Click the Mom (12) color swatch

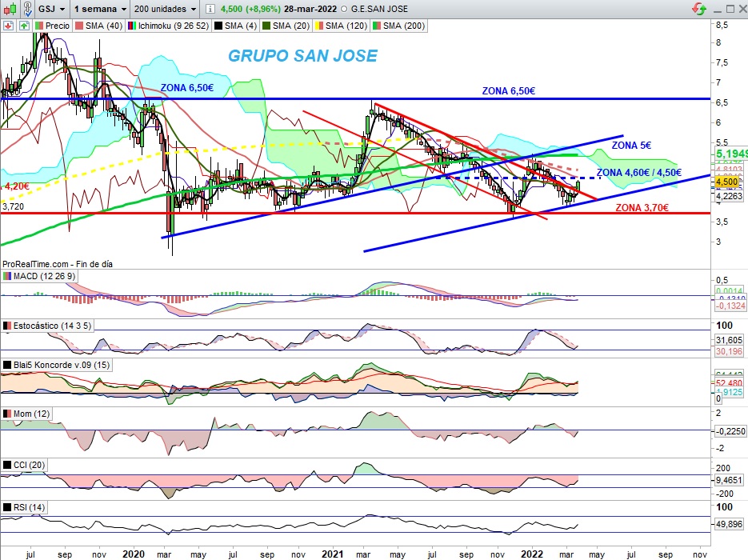click(x=7, y=414)
